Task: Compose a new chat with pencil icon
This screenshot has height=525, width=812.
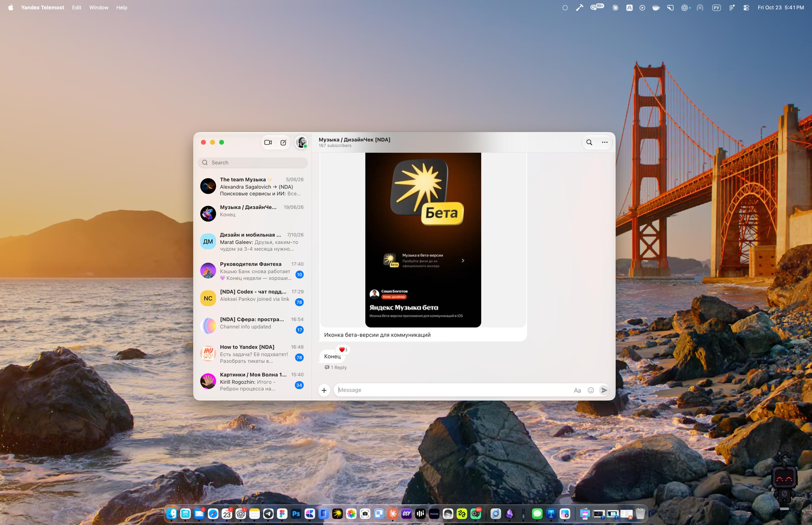Action: click(283, 142)
